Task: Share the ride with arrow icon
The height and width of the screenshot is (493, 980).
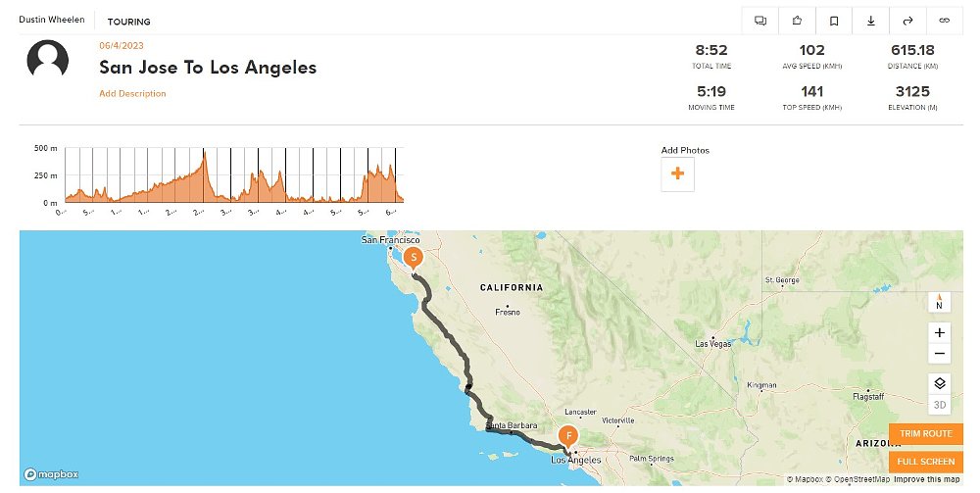Action: click(907, 20)
